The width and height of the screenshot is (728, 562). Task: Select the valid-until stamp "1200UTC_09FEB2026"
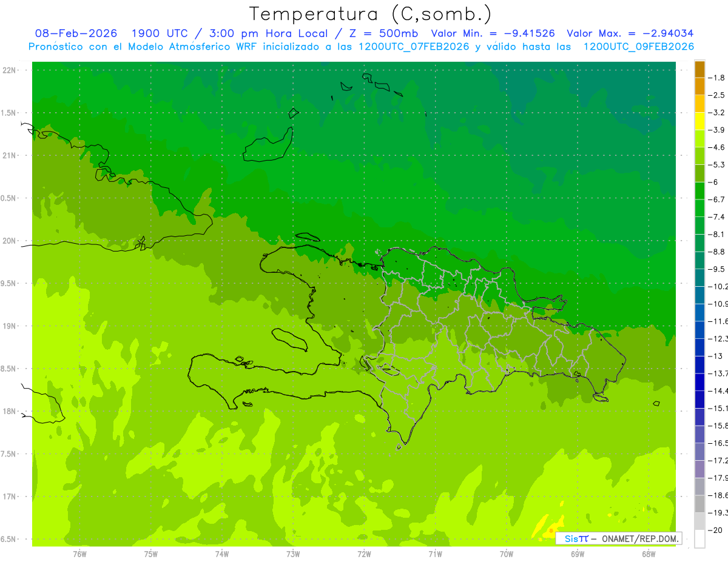click(638, 47)
